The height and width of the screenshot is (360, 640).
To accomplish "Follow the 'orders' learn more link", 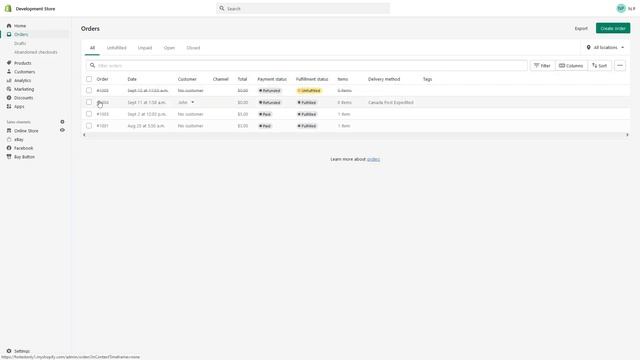I will 373,159.
